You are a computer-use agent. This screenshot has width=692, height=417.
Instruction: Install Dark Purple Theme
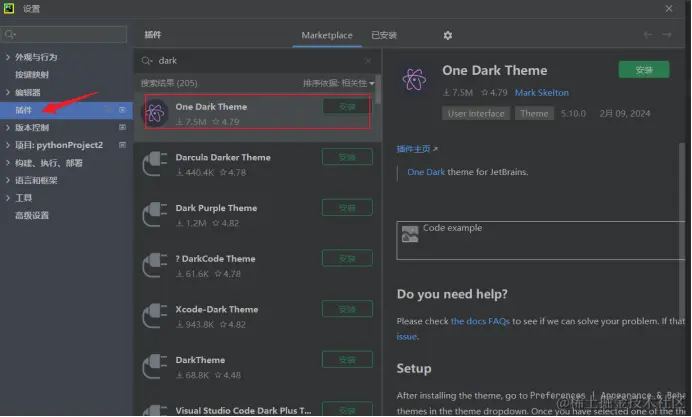click(x=347, y=207)
